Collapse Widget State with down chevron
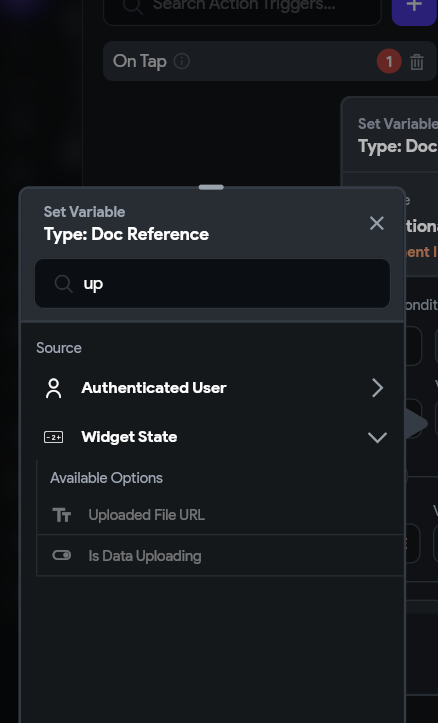438x723 pixels. pyautogui.click(x=377, y=437)
